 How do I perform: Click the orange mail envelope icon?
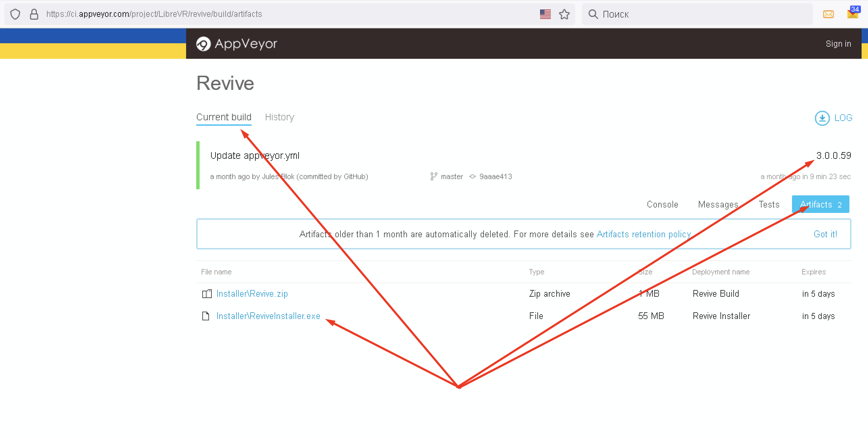tap(828, 14)
